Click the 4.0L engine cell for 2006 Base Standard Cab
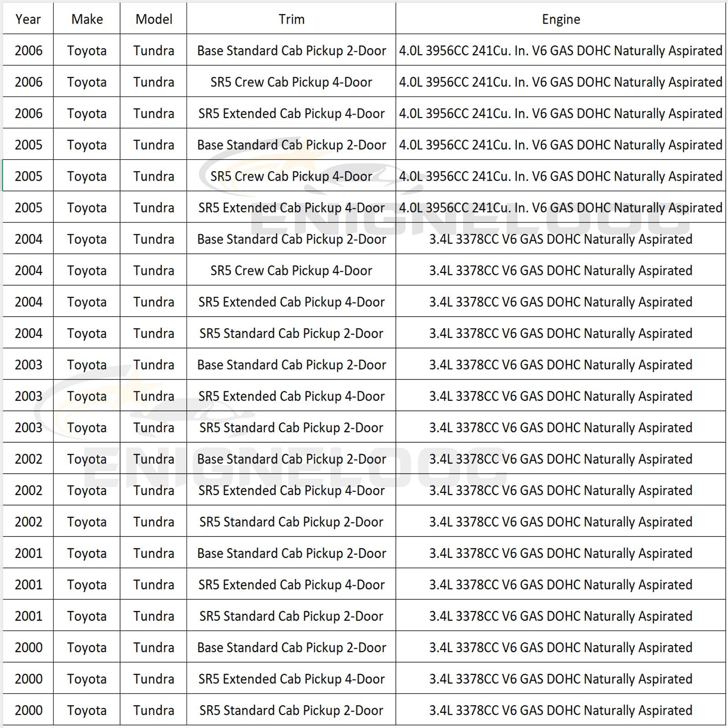728x728 pixels. 561,50
